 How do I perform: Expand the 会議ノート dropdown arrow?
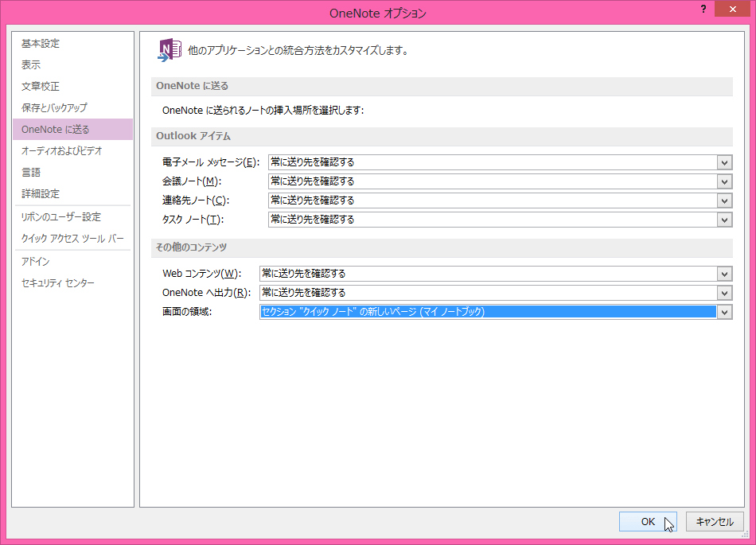click(724, 181)
